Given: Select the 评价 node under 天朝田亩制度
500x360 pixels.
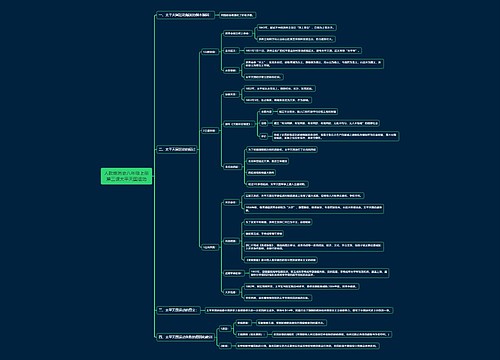Looking at the screenshot, I should (264, 136).
